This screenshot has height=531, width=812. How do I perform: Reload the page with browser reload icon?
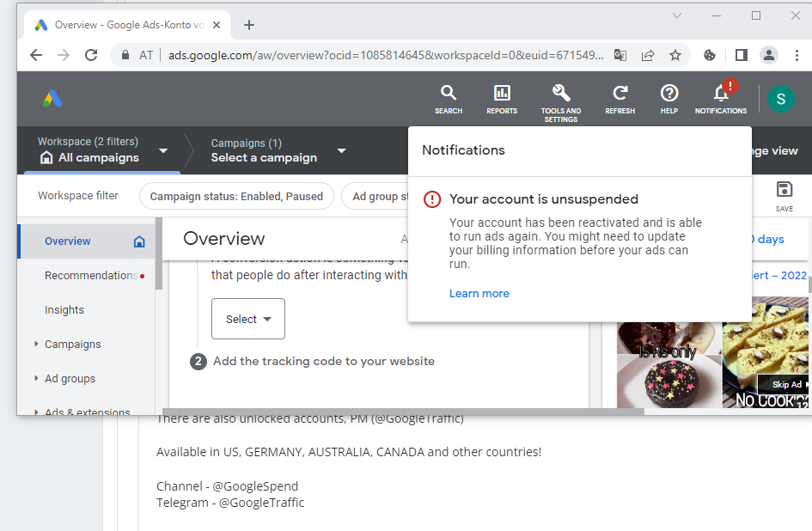point(91,55)
